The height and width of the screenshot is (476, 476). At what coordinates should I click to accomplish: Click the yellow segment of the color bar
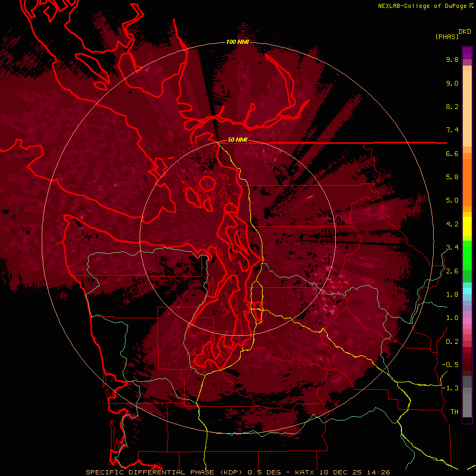(467, 226)
